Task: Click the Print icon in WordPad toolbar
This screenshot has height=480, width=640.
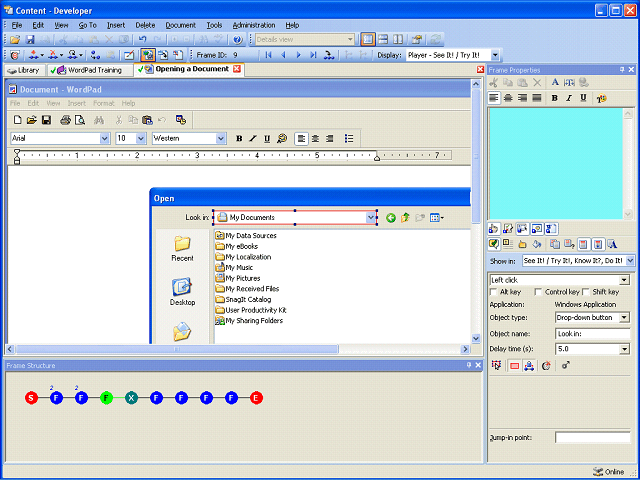Action: click(x=65, y=120)
